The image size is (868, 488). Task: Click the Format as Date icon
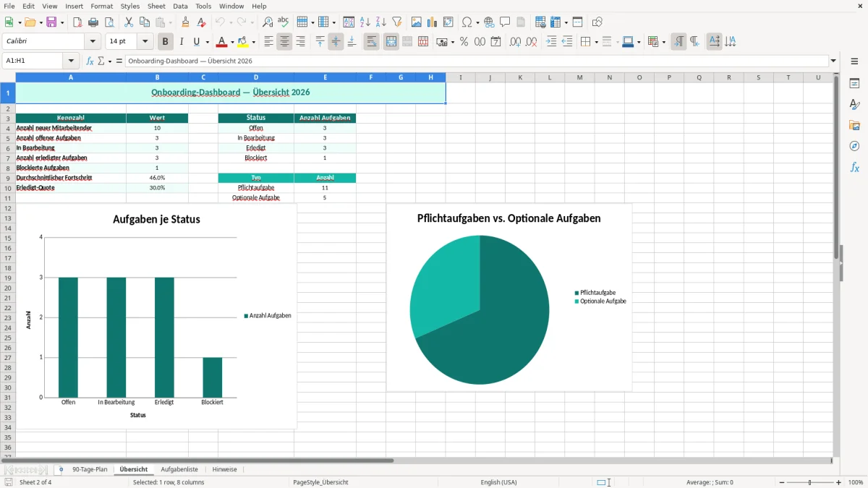point(495,42)
